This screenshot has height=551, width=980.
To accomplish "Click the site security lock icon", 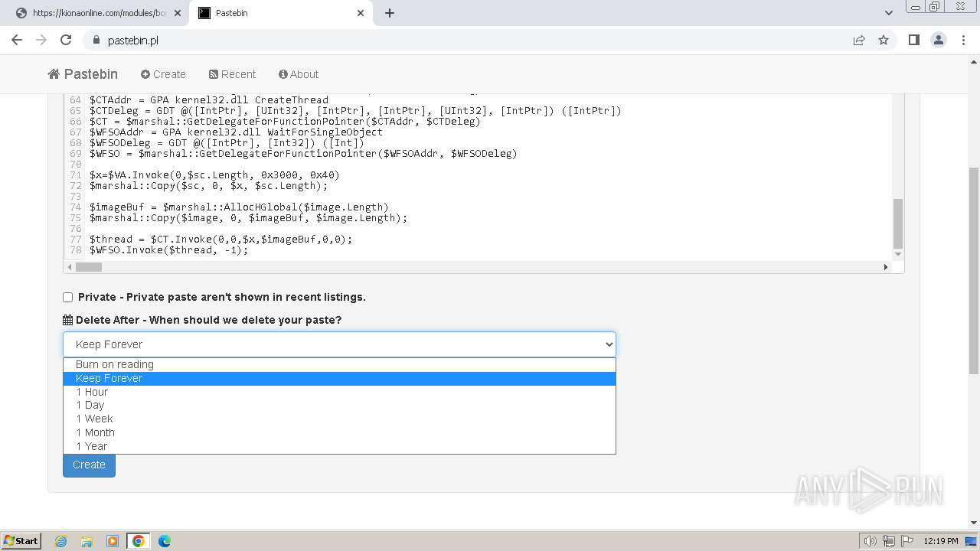I will point(96,41).
